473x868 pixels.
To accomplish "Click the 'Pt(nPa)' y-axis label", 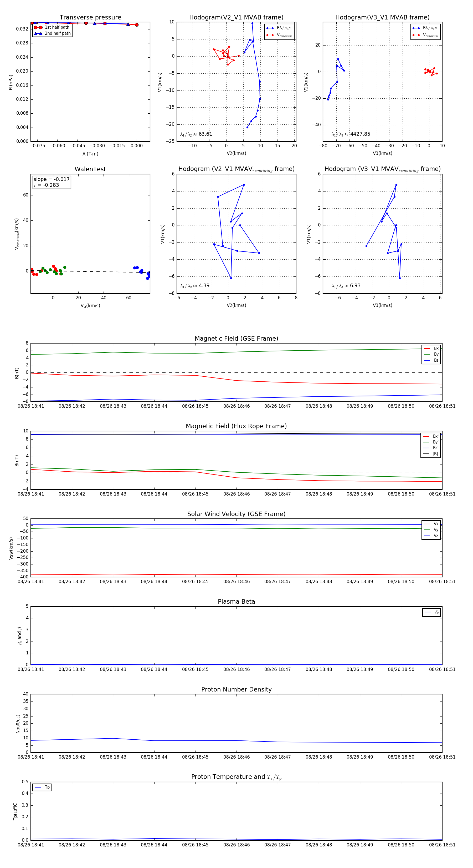I will 11,82.
